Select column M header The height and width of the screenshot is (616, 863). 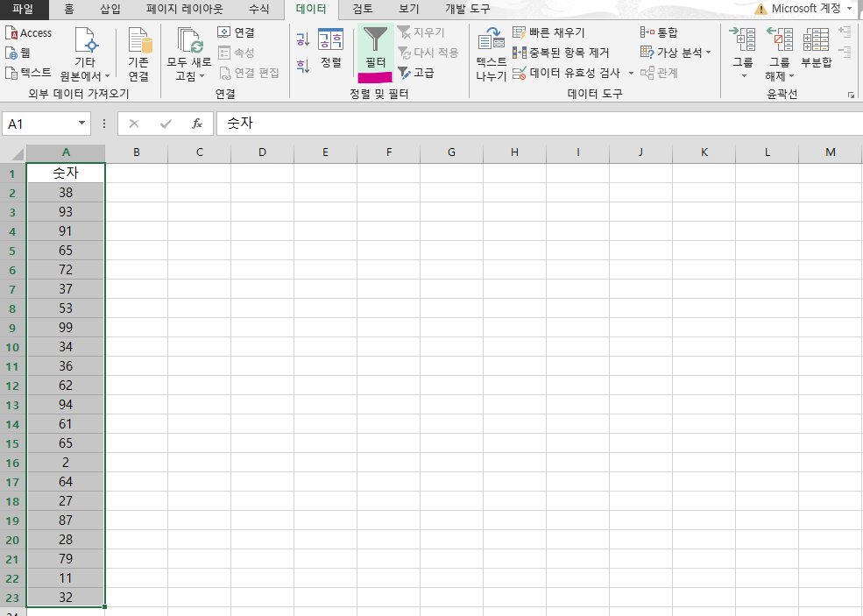pos(831,152)
